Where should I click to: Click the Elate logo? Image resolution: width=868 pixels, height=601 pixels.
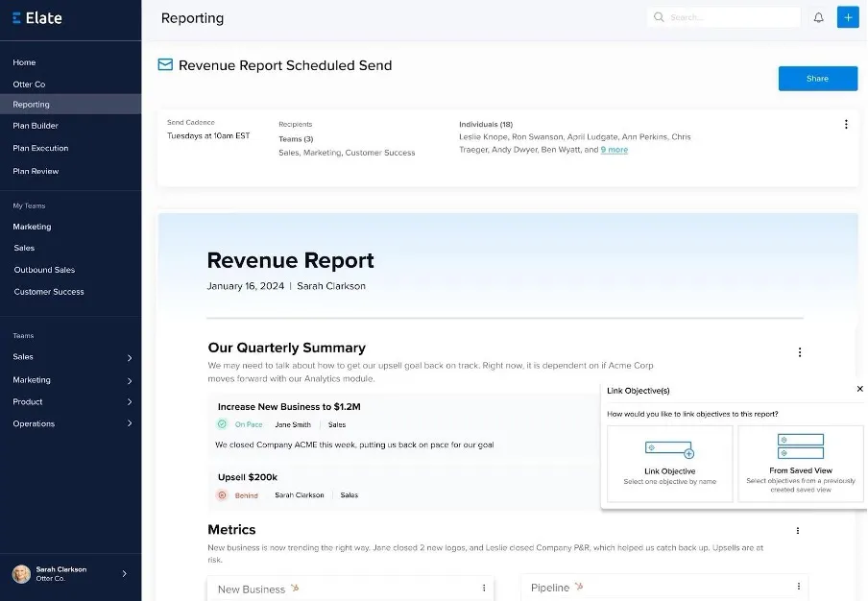pyautogui.click(x=37, y=17)
